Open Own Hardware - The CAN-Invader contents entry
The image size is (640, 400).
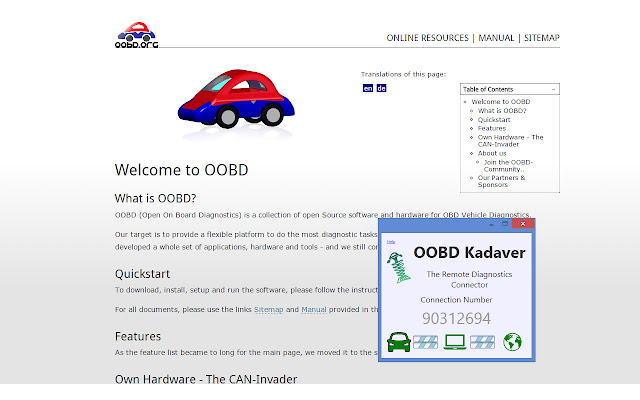tap(510, 141)
